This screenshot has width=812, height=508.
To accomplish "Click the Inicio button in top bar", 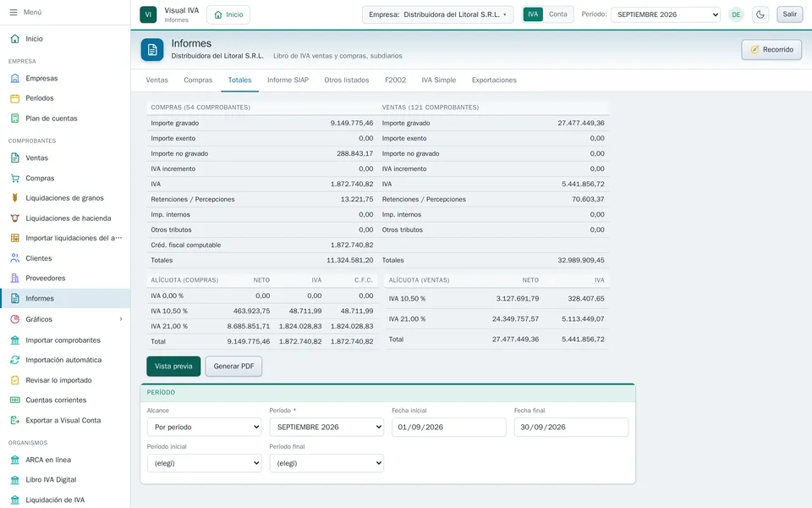I will (x=228, y=14).
